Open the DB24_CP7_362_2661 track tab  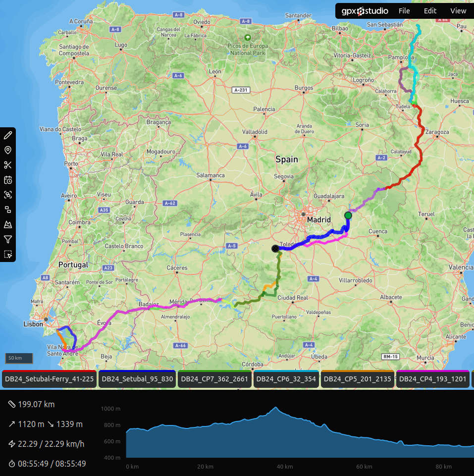214,379
